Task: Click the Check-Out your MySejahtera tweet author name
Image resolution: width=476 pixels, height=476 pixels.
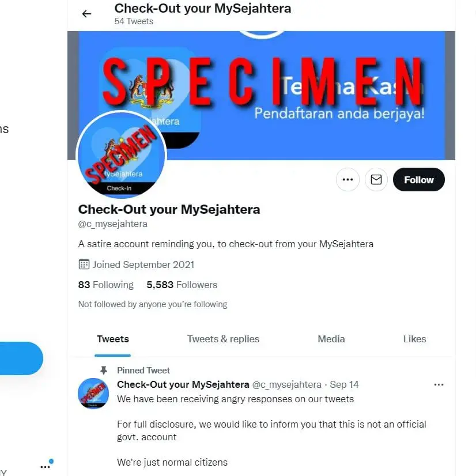Action: point(183,384)
